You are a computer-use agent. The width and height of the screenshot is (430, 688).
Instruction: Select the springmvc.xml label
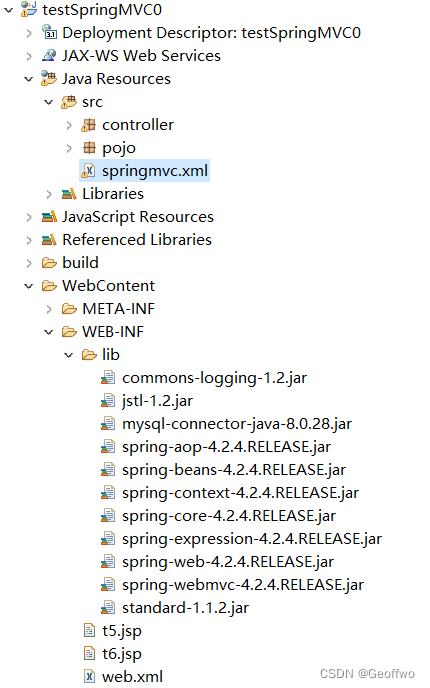point(155,171)
